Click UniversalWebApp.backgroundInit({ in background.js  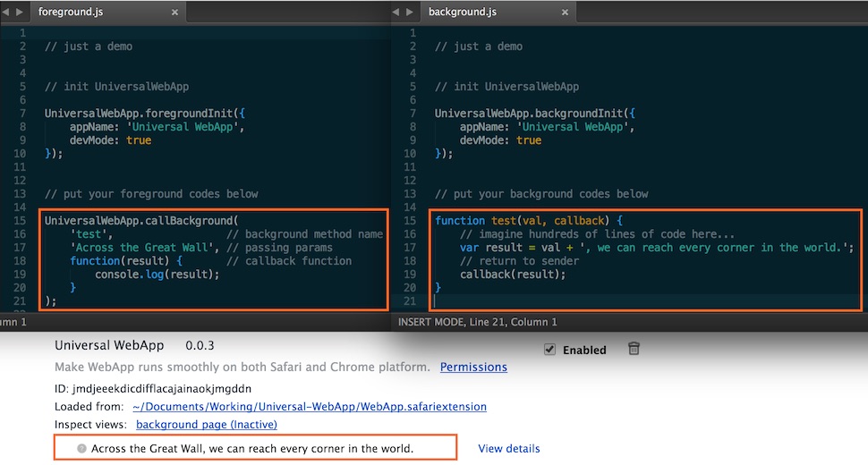coord(535,114)
